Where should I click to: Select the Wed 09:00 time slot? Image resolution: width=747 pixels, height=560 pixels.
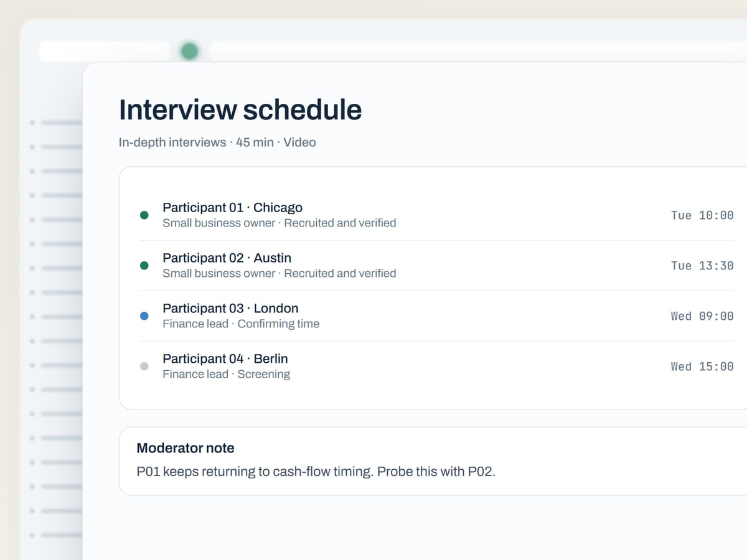[702, 316]
